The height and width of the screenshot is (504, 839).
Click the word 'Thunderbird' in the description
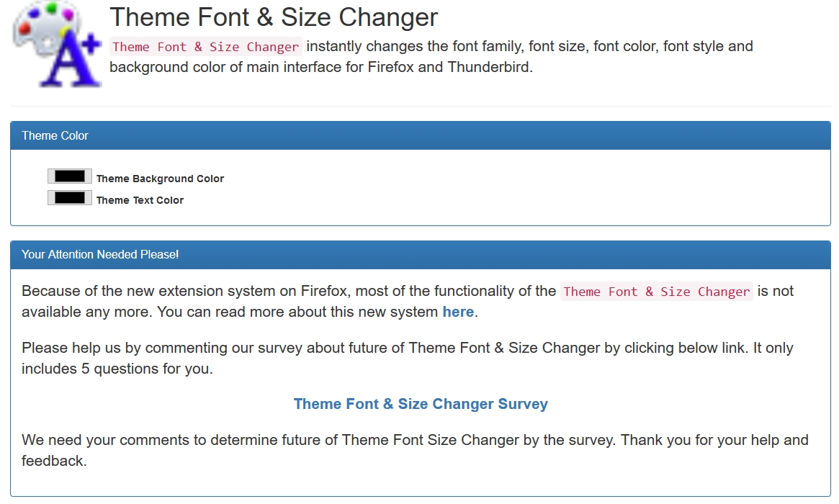point(489,68)
